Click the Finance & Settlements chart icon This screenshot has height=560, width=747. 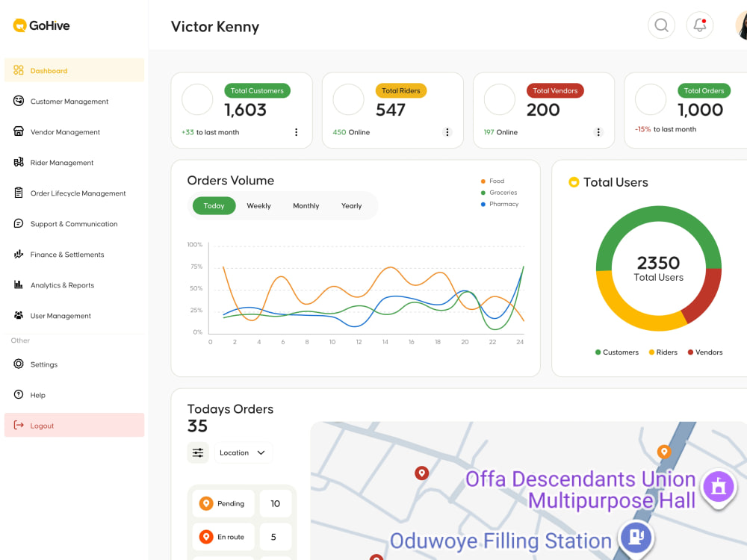click(19, 255)
